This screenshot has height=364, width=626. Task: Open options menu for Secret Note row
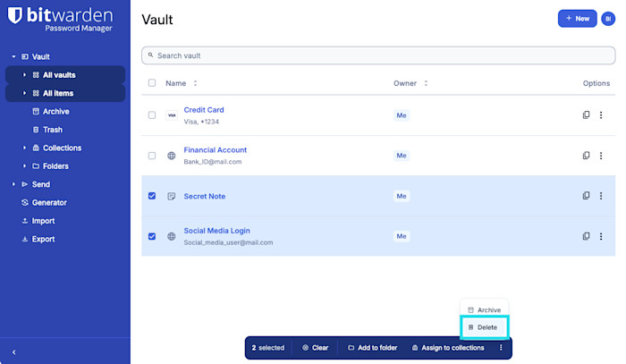601,196
